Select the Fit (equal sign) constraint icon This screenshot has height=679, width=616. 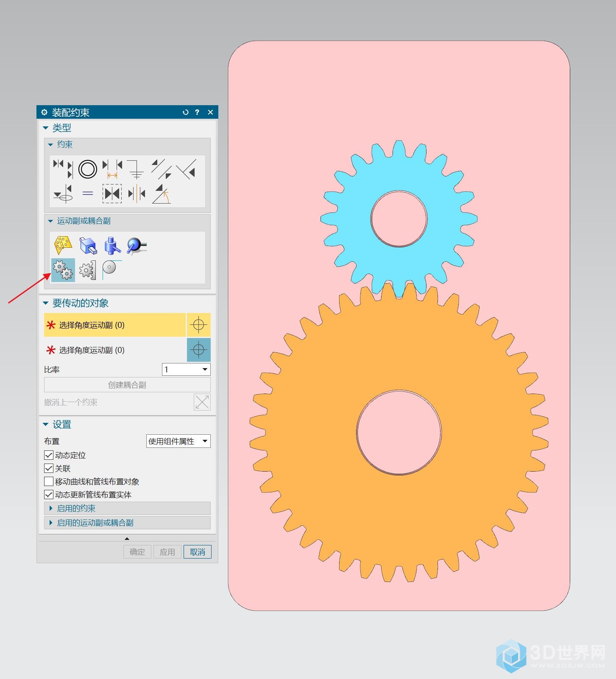[88, 194]
